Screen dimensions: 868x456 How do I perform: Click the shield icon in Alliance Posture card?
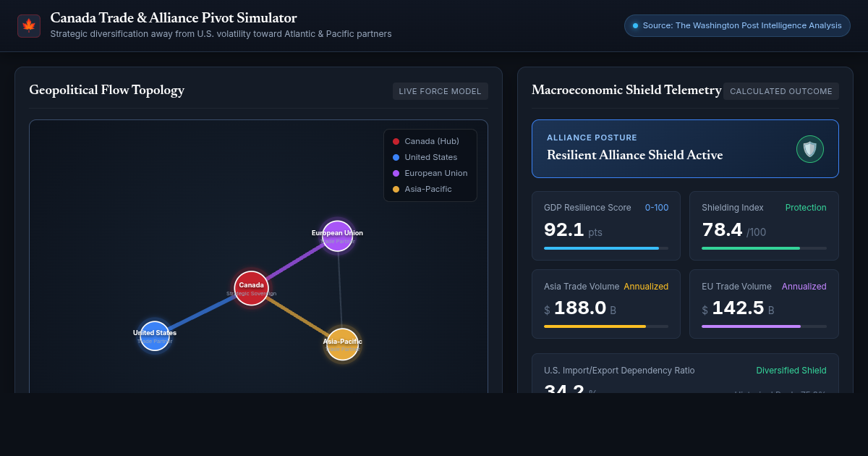pyautogui.click(x=810, y=149)
